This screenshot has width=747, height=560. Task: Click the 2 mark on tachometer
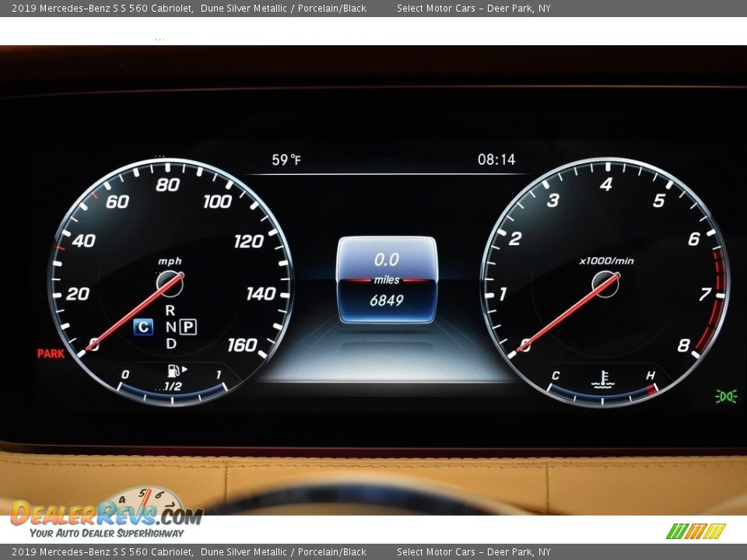(515, 239)
